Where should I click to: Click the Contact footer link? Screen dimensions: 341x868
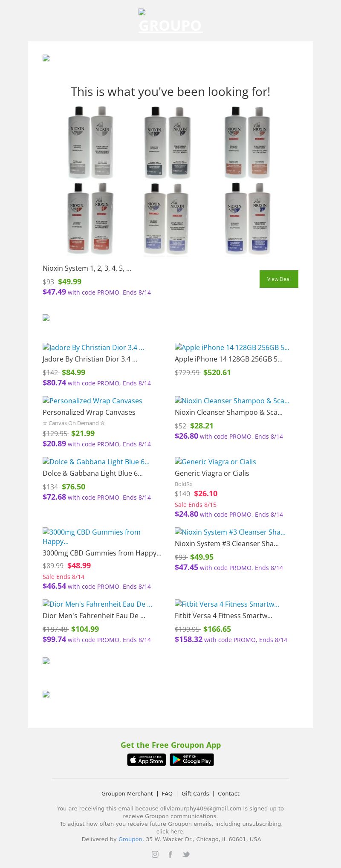tap(228, 793)
